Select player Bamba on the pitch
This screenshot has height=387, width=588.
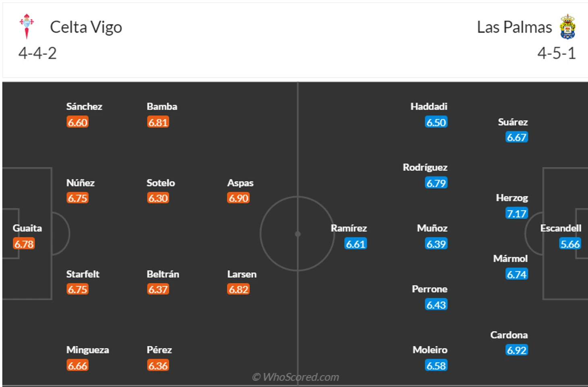point(162,107)
